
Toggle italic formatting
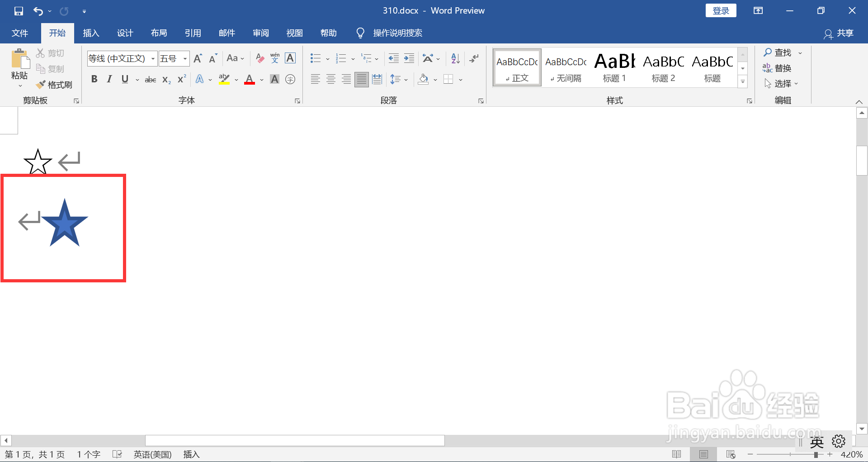coord(109,80)
